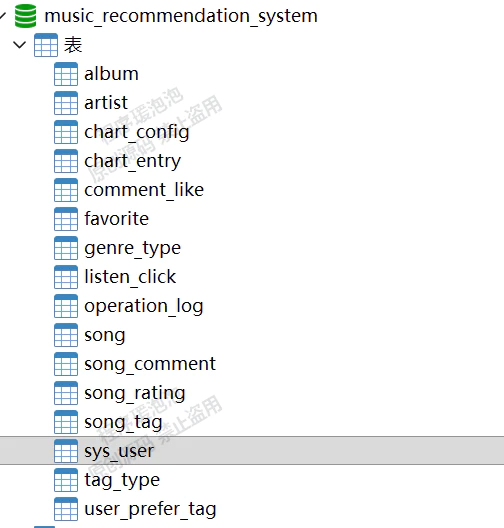Select the comment_like table name
The image size is (504, 528).
[144, 190]
